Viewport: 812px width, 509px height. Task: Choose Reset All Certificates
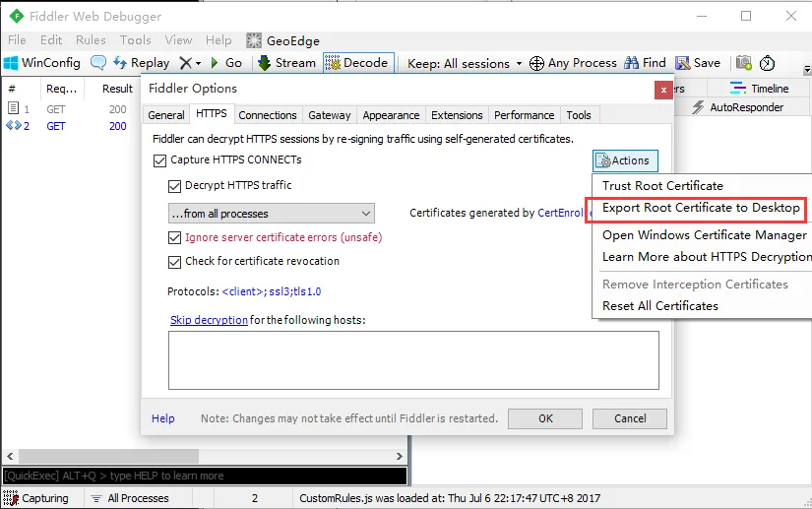(x=660, y=306)
